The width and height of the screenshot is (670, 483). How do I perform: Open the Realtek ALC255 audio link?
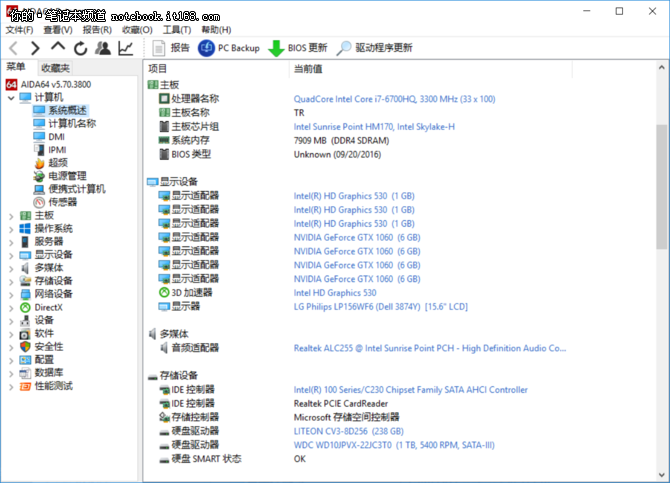tap(430, 348)
